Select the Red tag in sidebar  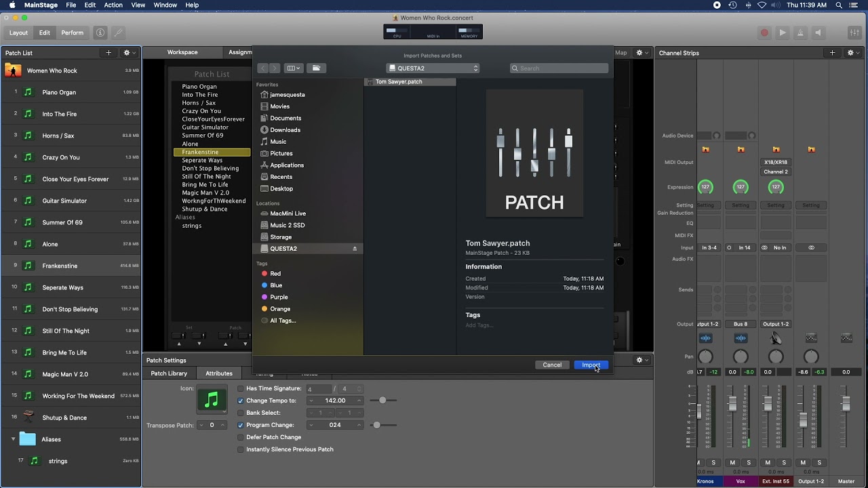pyautogui.click(x=275, y=273)
